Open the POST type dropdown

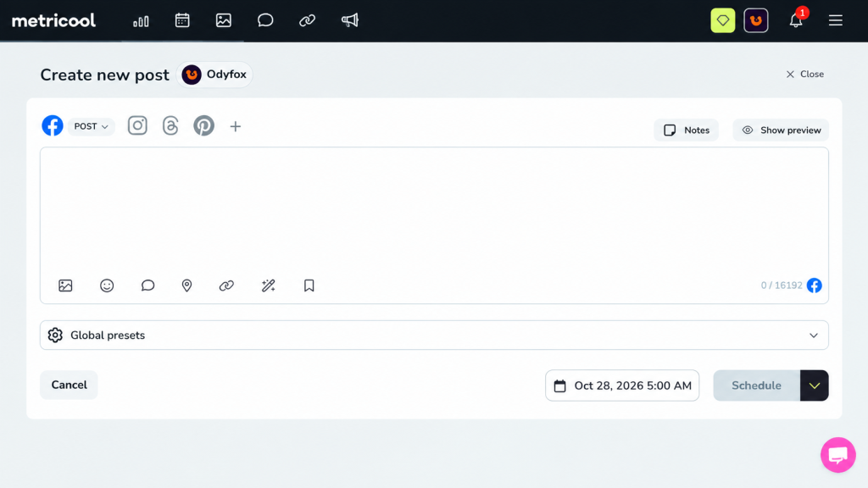(92, 127)
